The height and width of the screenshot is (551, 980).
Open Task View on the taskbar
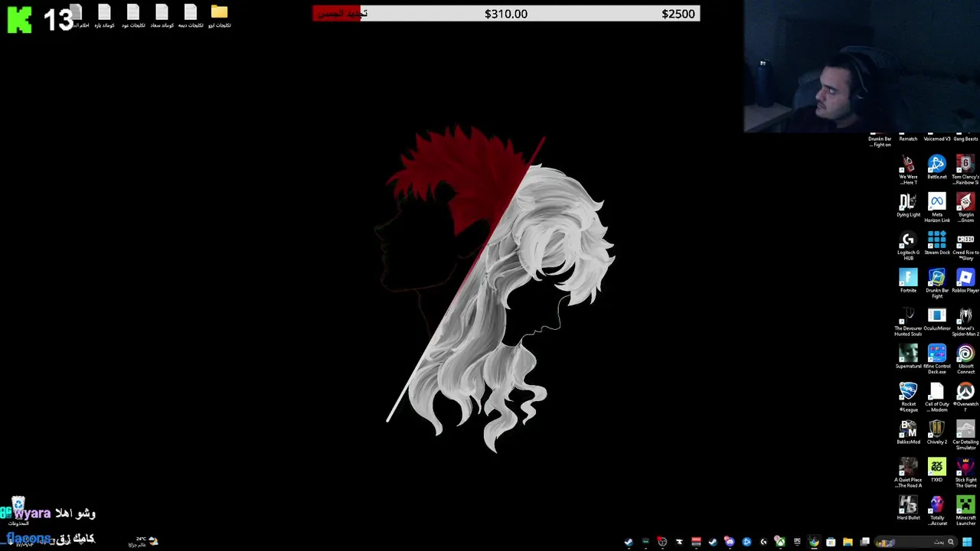864,542
